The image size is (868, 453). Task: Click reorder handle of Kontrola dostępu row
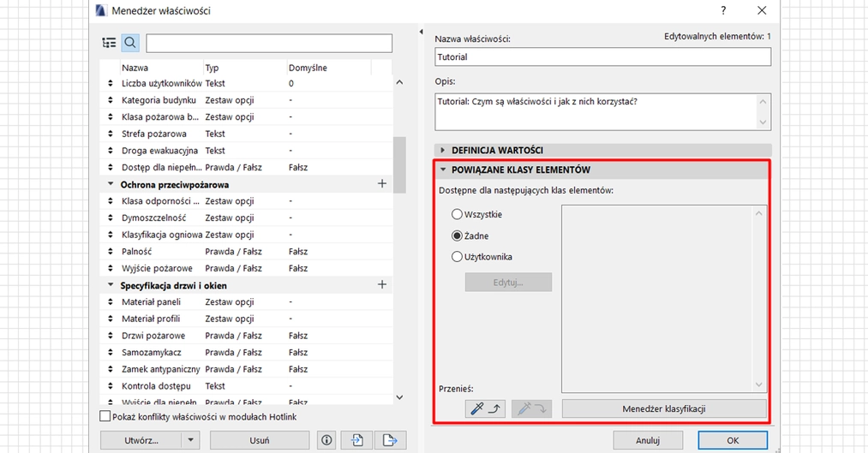(x=110, y=386)
